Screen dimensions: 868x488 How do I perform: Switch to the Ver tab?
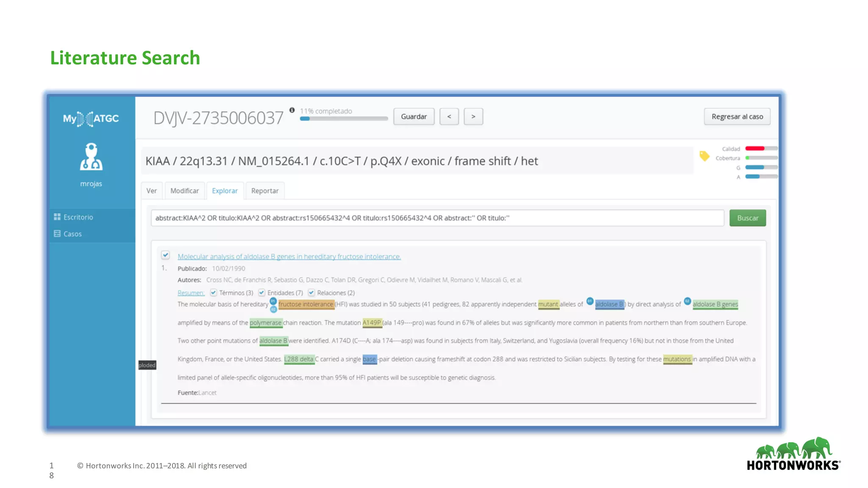click(152, 191)
